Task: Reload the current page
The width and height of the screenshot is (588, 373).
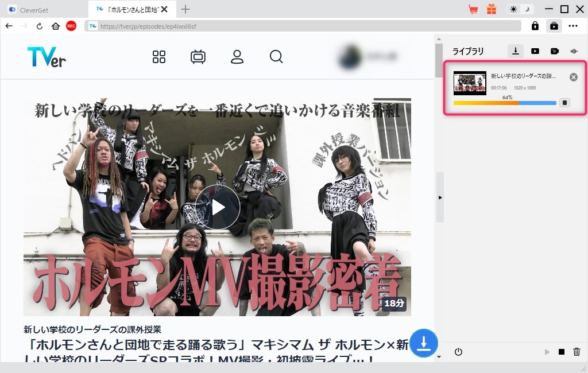Action: [x=40, y=26]
